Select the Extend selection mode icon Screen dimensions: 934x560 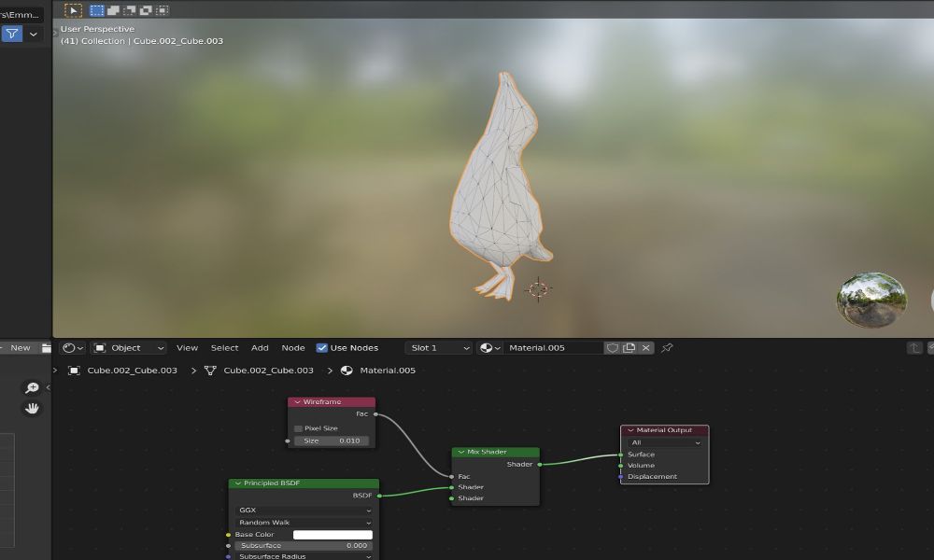[113, 10]
